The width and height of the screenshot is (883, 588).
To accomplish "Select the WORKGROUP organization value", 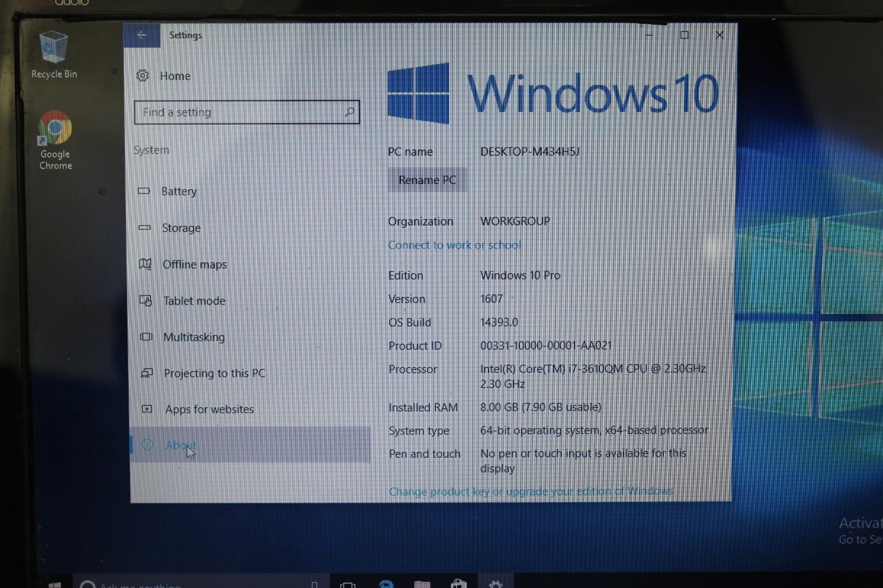I will [515, 221].
